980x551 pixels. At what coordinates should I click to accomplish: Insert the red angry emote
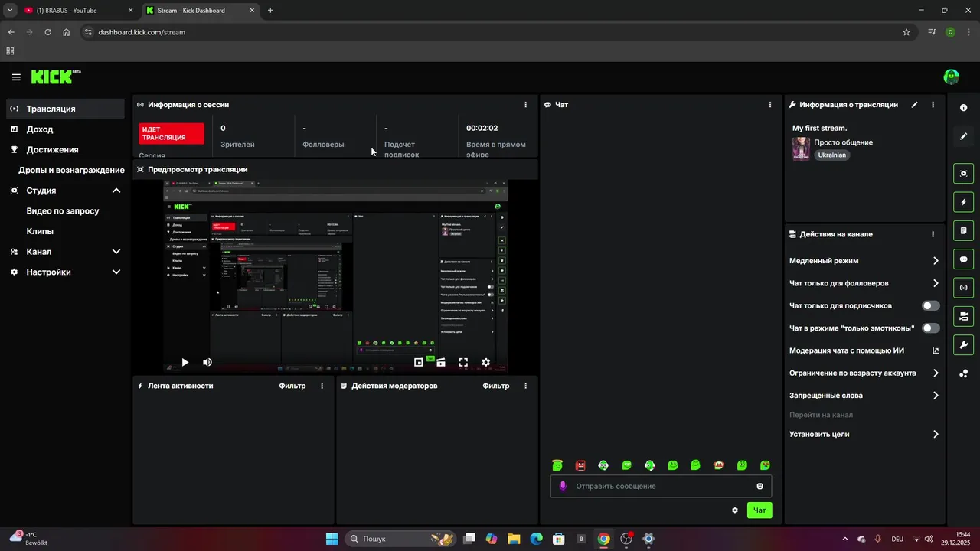580,465
